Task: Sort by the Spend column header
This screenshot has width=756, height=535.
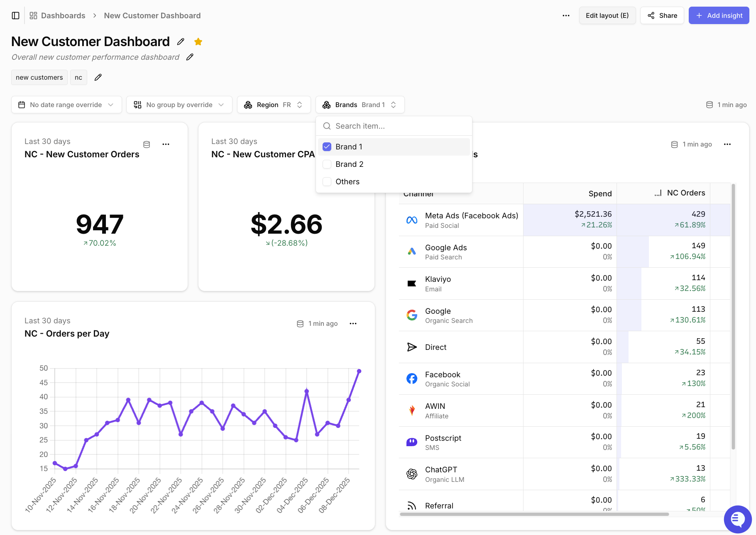Action: pyautogui.click(x=570, y=193)
